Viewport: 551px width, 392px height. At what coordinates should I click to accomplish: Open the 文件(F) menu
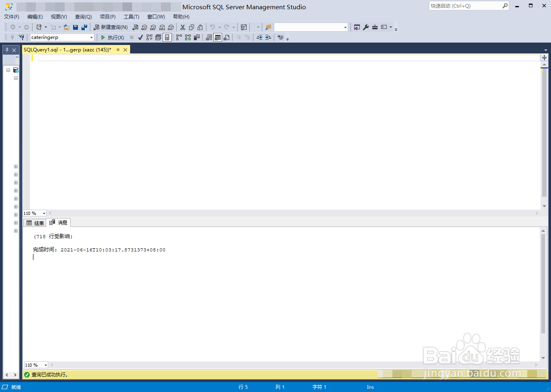point(12,16)
